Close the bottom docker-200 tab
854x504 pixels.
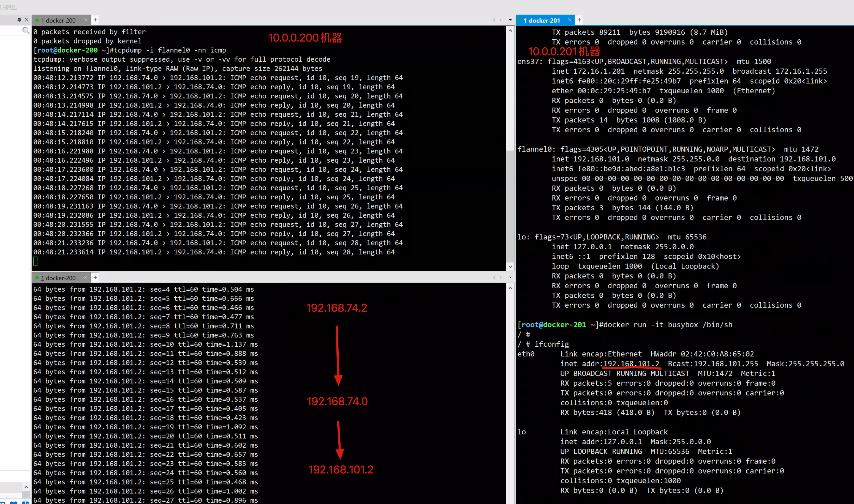86,278
